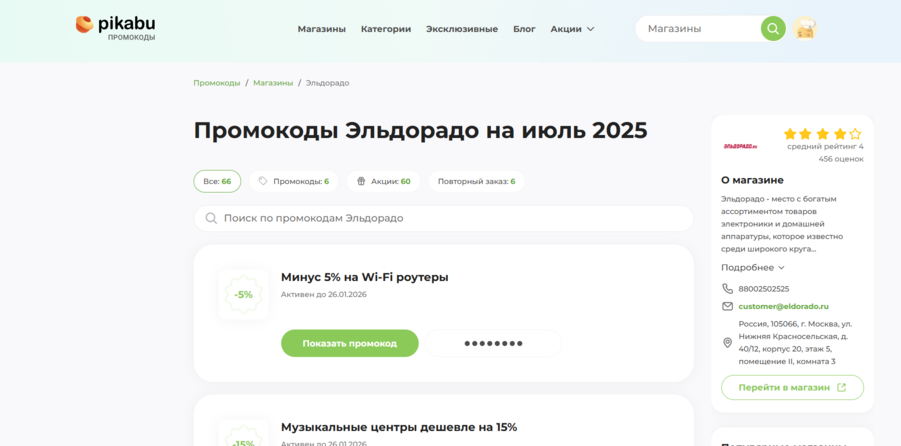The width and height of the screenshot is (901, 446).
Task: Open the user avatar profile icon
Action: 805,29
